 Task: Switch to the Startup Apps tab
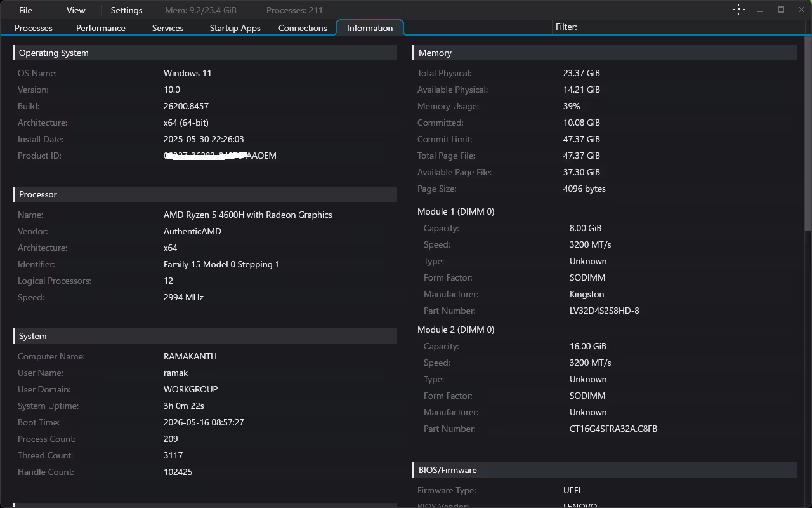[x=235, y=28]
